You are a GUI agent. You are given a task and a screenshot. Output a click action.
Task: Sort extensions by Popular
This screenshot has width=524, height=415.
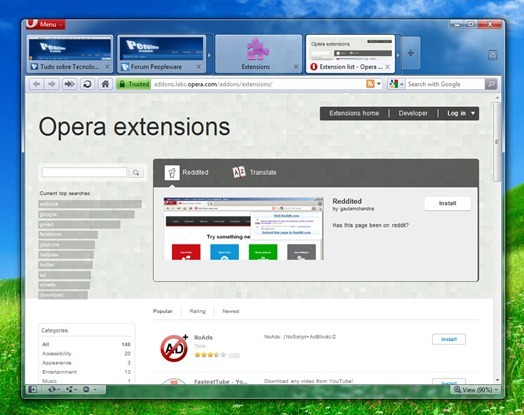pyautogui.click(x=163, y=311)
